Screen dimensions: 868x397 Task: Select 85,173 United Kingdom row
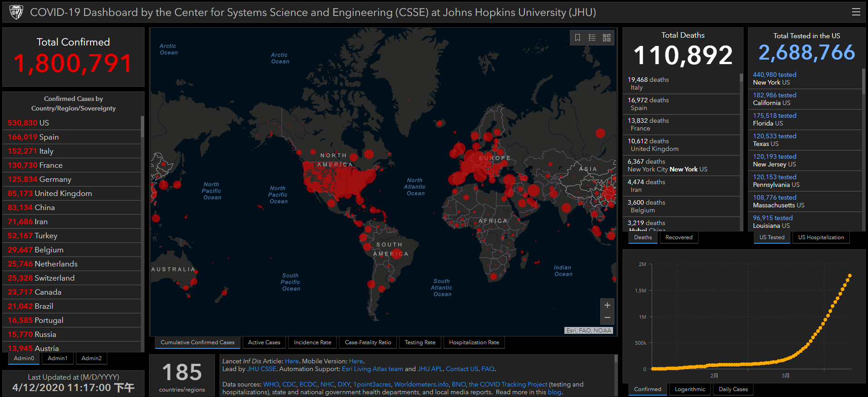coord(72,193)
